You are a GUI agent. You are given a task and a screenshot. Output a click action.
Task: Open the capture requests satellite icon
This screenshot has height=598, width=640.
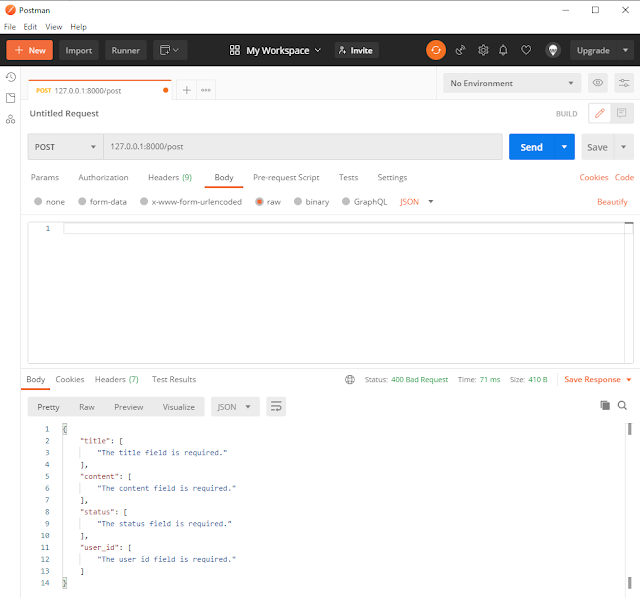(x=460, y=50)
